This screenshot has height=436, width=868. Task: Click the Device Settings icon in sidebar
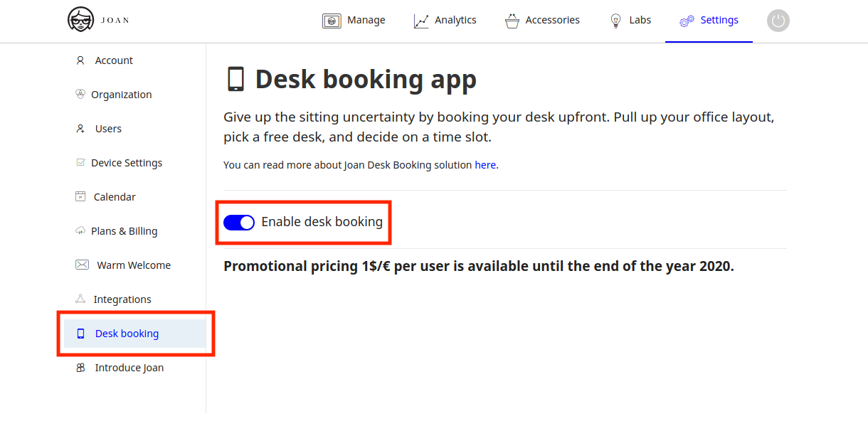click(x=80, y=162)
